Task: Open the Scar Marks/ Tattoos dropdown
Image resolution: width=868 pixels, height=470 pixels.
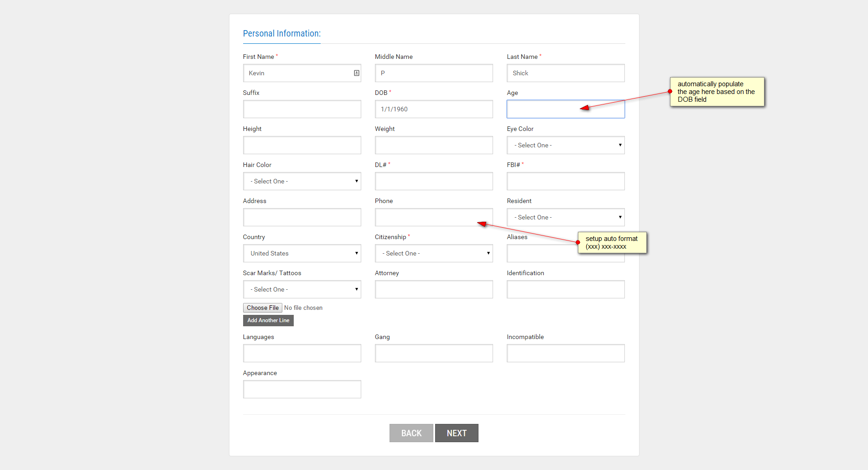Action: pyautogui.click(x=301, y=289)
